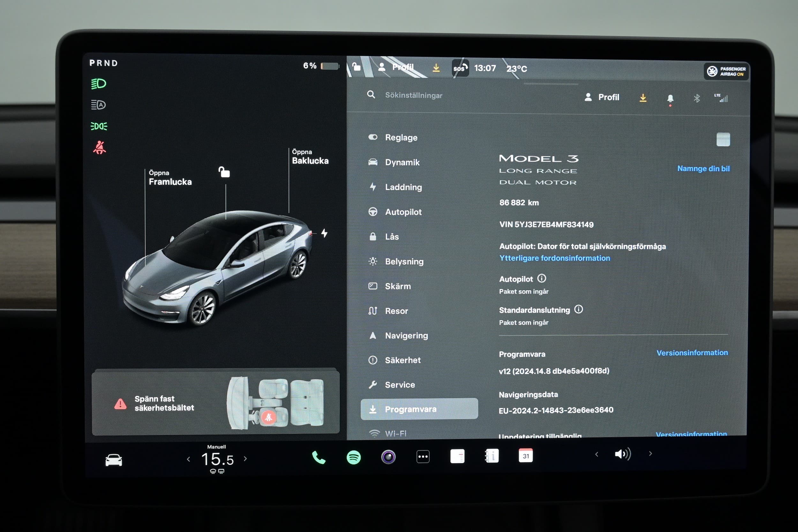Viewport: 798px width, 532px height.
Task: Open the Säkerhet safety settings
Action: click(x=395, y=360)
